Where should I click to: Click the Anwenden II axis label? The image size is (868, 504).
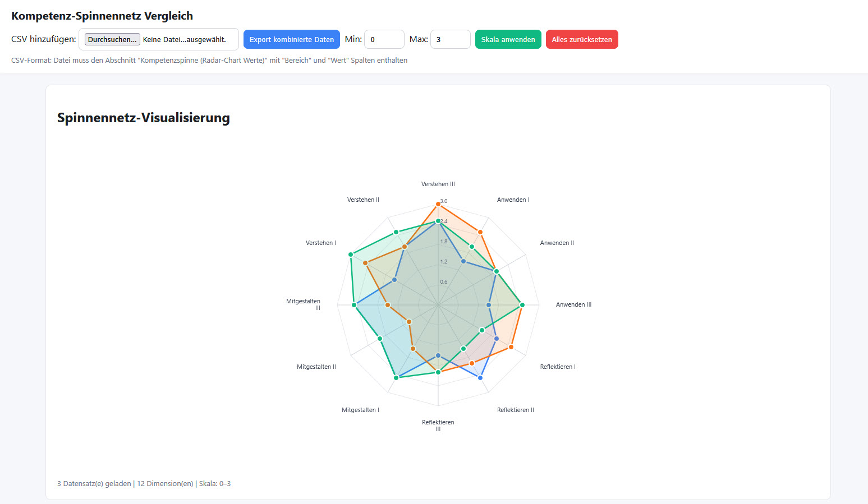pyautogui.click(x=557, y=243)
